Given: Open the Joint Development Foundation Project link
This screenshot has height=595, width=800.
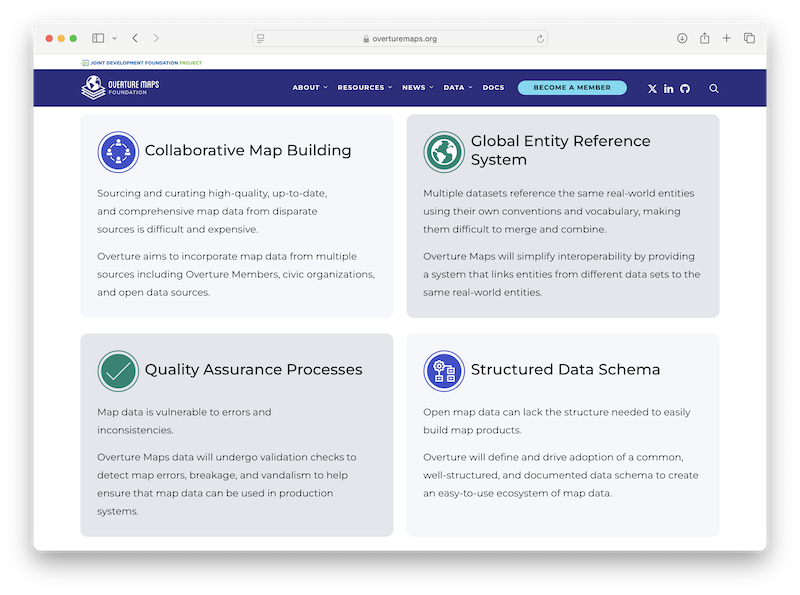Looking at the screenshot, I should [x=141, y=63].
